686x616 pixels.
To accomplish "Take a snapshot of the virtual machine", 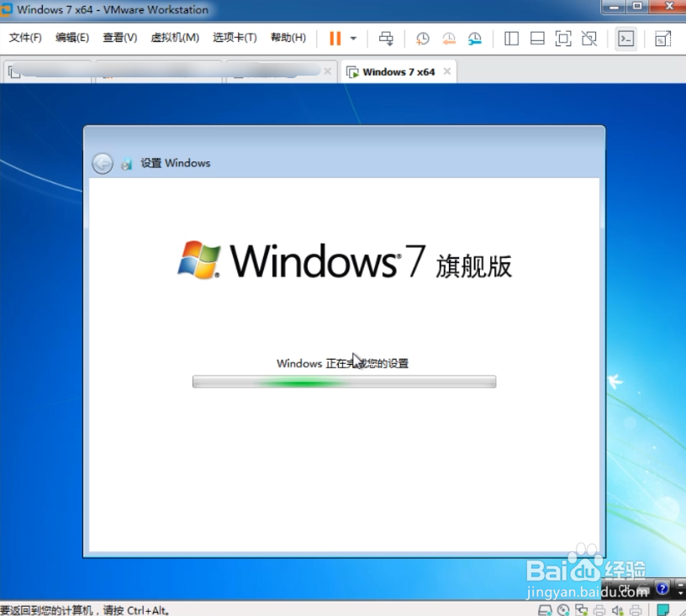I will point(422,39).
